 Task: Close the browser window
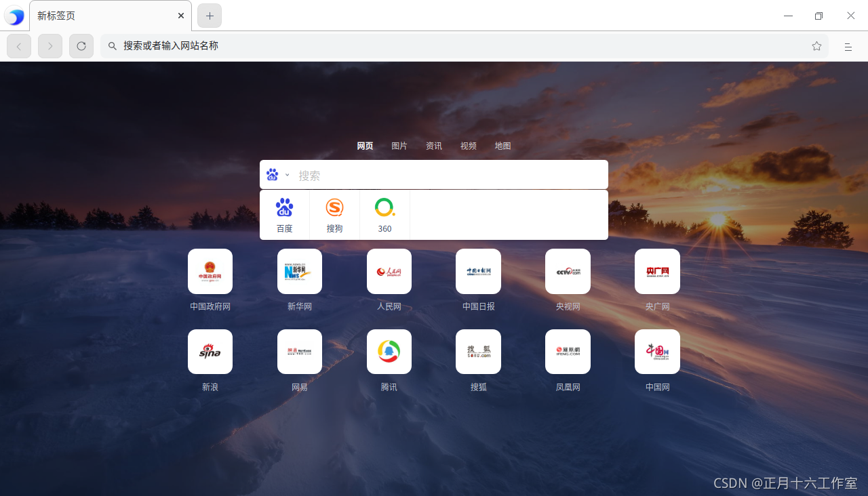[x=850, y=16]
